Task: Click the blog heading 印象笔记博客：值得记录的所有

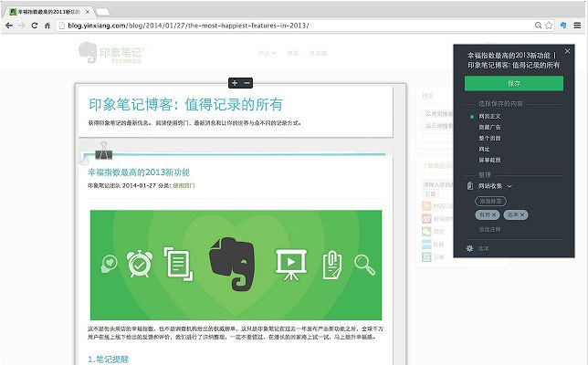Action: 185,105
